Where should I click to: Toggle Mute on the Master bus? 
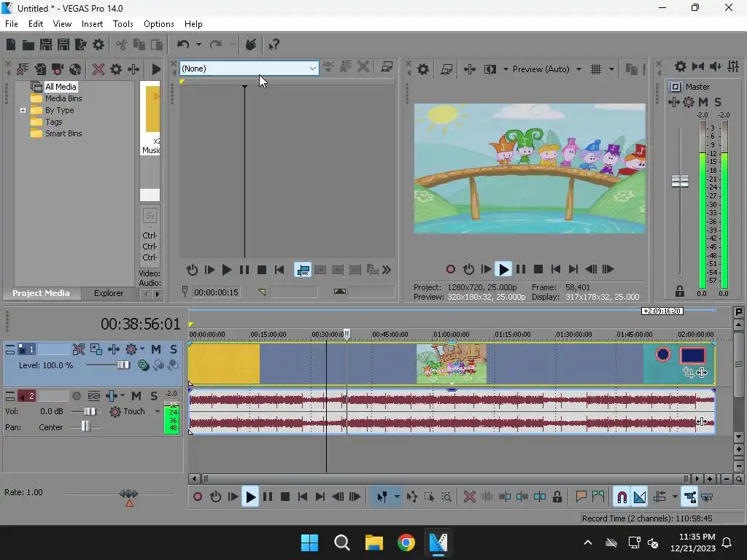703,102
